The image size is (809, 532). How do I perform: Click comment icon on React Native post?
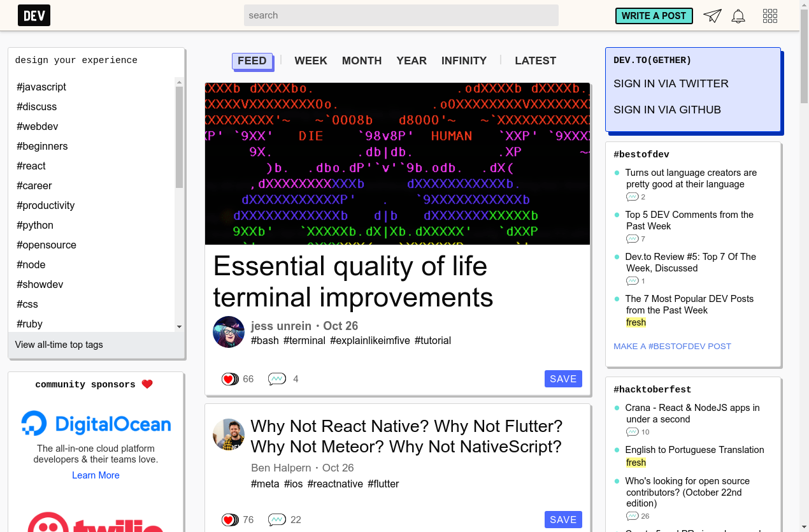277,520
